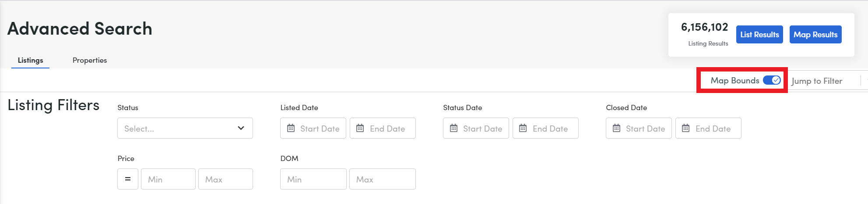
Task: Click calendar icon in Listed Date start field
Action: tap(291, 128)
